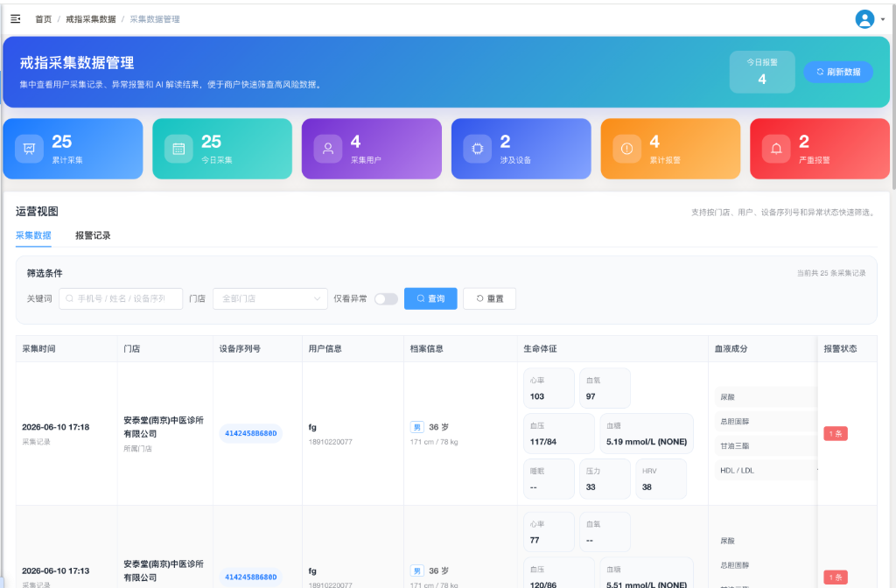Switch to the 报警记录 tab
896x588 pixels.
[x=93, y=235]
